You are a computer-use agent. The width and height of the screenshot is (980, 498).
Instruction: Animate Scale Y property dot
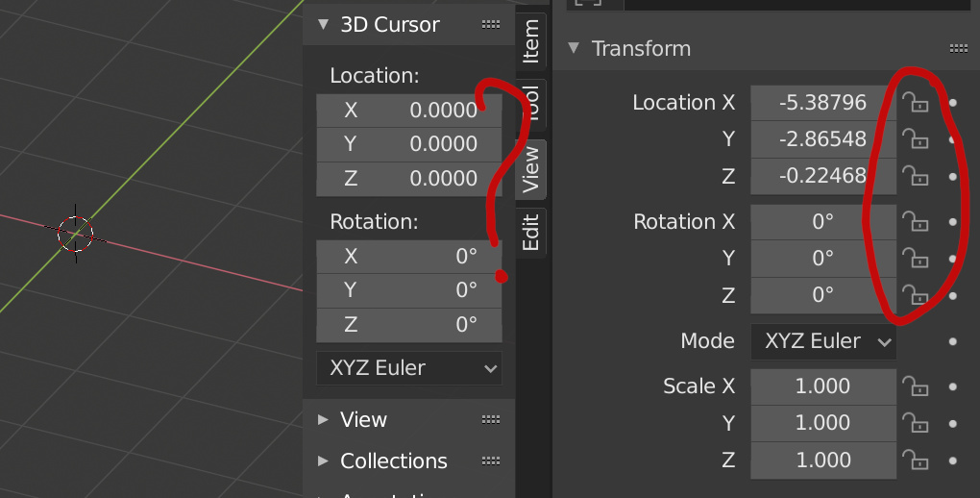tap(952, 424)
